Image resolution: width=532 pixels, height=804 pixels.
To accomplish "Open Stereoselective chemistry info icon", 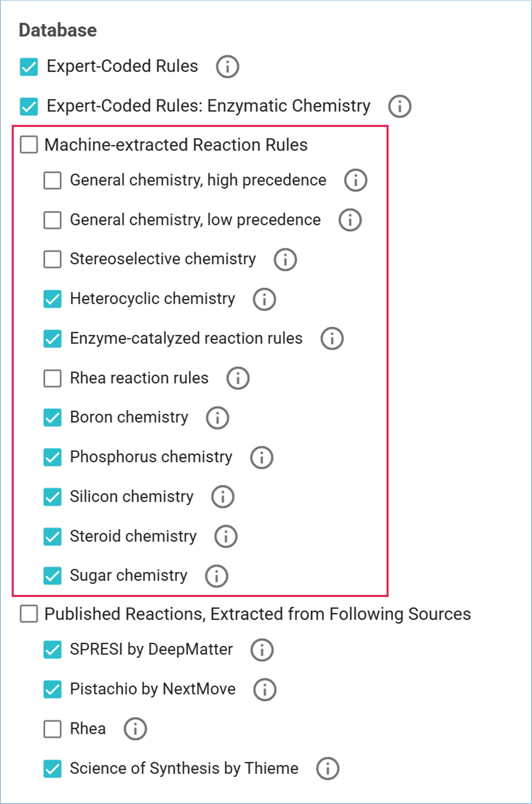I will coord(285,260).
